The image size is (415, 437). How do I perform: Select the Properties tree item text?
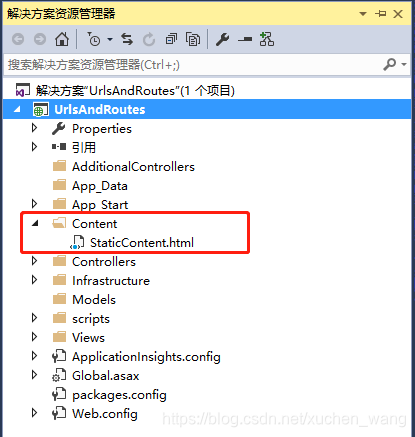click(102, 129)
